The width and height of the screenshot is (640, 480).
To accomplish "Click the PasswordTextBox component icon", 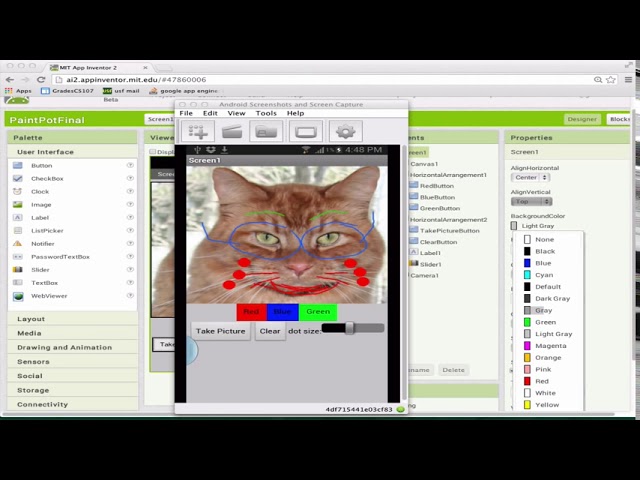I will tap(18, 257).
